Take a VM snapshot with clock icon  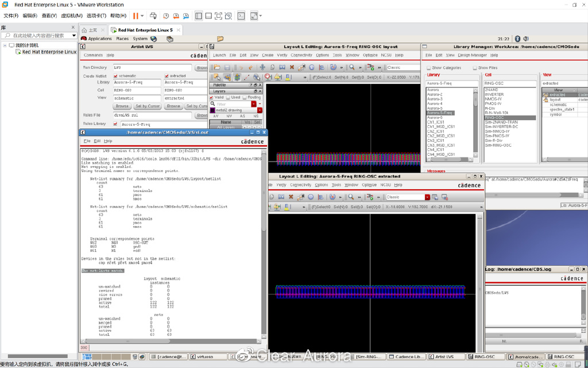(x=166, y=16)
